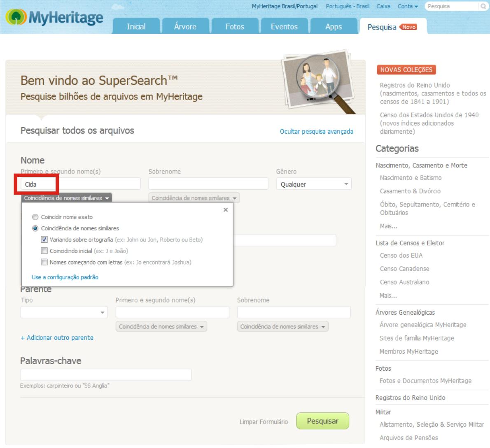The height and width of the screenshot is (448, 490).
Task: Click 'Nascimento, Casamento e Morte' category
Action: tap(421, 165)
